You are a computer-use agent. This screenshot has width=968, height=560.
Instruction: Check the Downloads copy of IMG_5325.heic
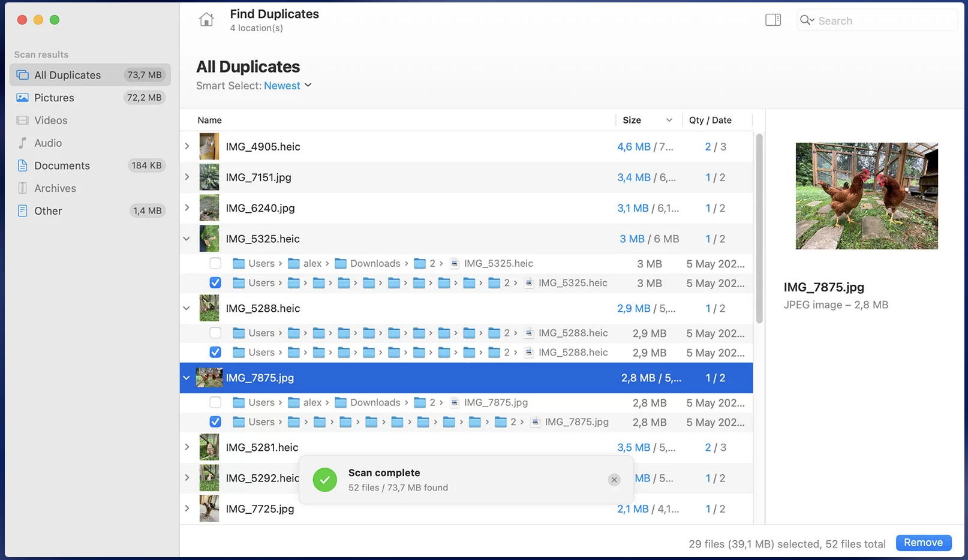(215, 263)
